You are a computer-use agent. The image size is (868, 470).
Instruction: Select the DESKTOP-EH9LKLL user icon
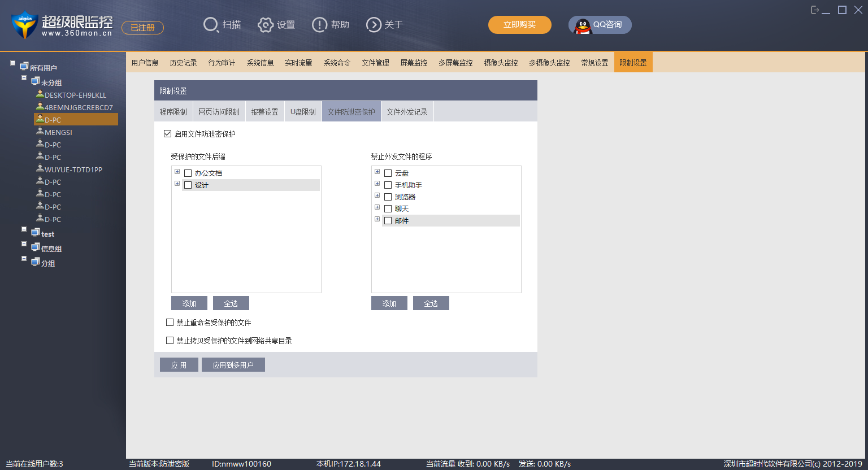pyautogui.click(x=40, y=94)
